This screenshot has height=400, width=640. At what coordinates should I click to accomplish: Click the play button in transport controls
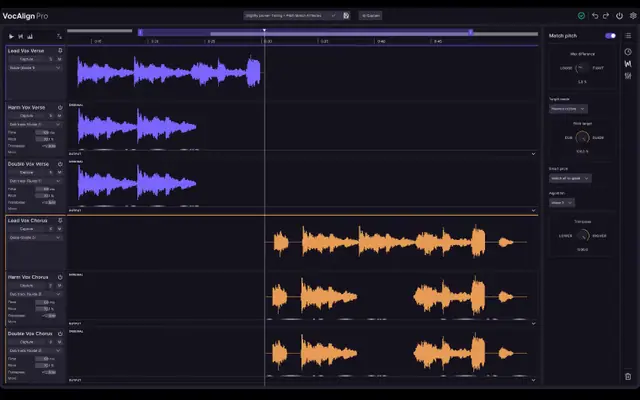[11, 36]
